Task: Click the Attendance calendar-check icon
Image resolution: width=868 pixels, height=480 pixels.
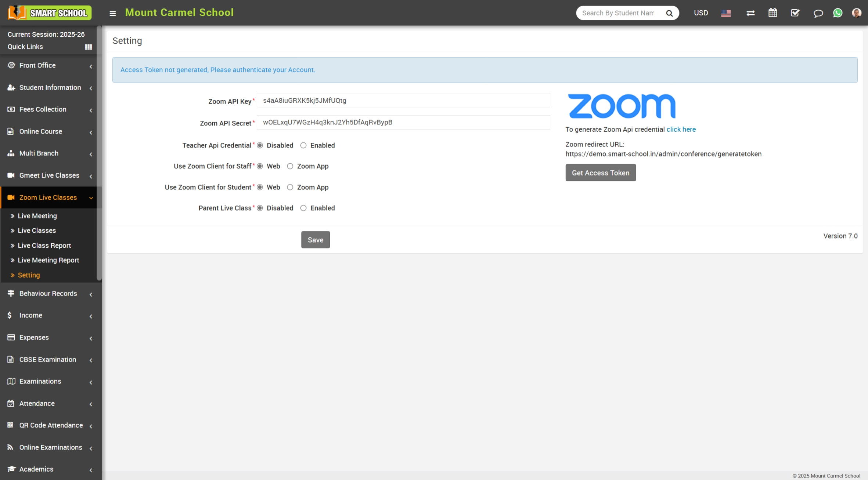Action: (11, 403)
